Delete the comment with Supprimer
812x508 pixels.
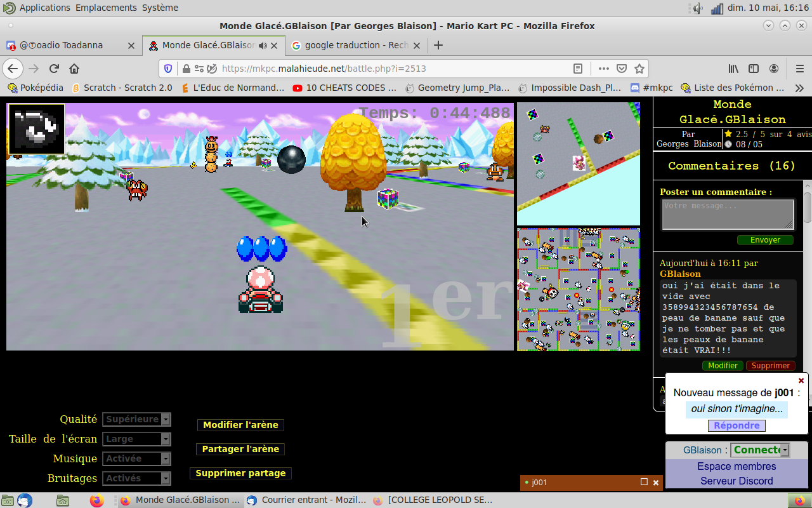point(771,366)
